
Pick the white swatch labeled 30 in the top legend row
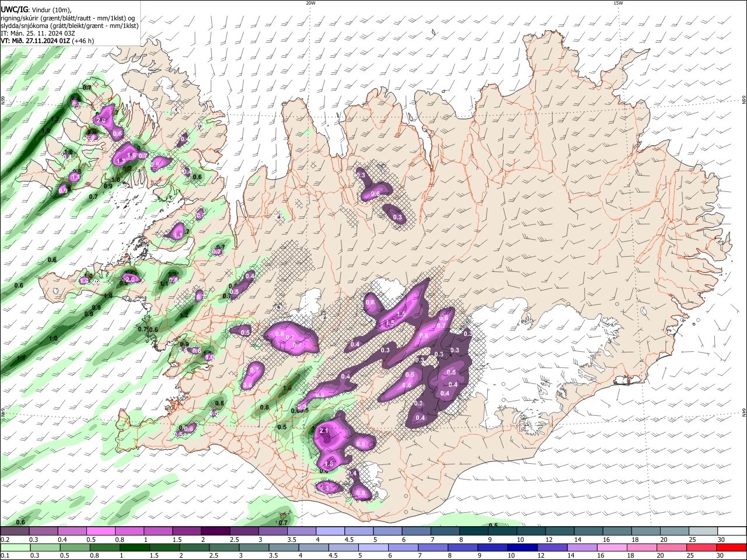(732, 531)
